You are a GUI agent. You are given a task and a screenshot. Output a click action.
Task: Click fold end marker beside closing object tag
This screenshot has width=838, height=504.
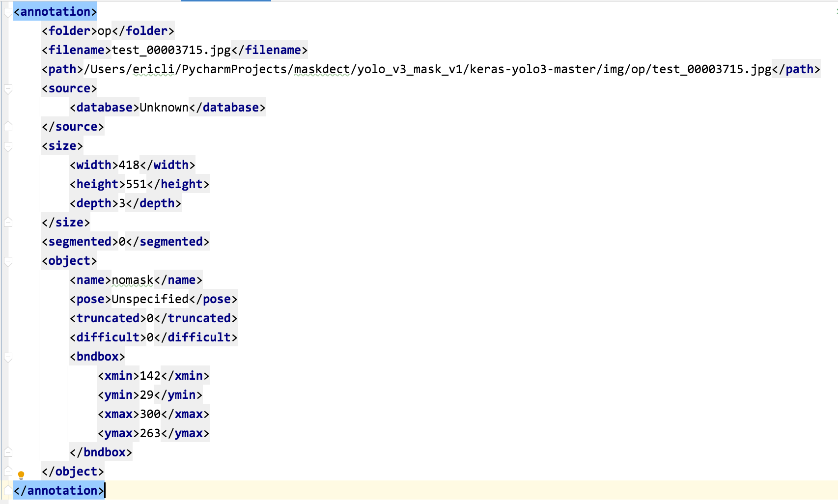[8, 472]
